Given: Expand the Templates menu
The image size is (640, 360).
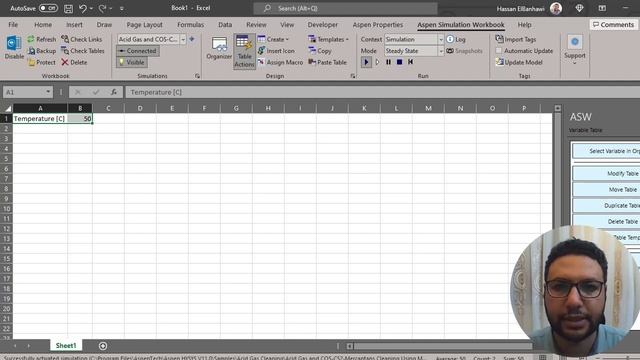Looking at the screenshot, I should coord(329,39).
